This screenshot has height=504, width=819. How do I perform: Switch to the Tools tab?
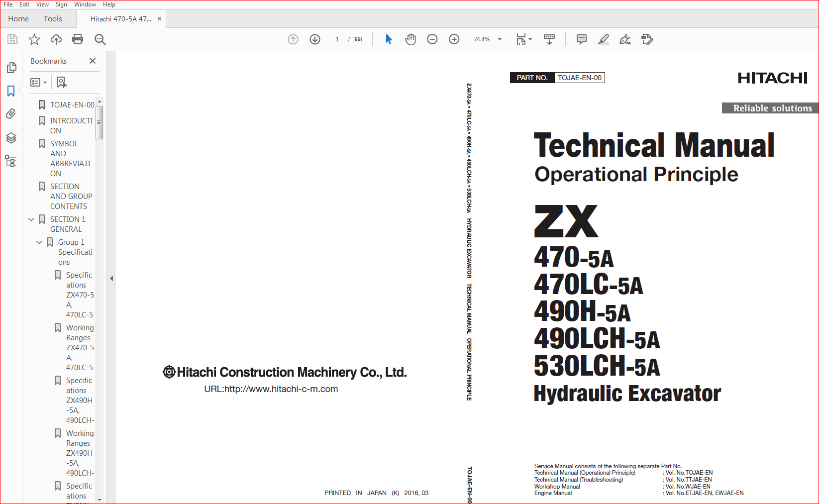coord(53,19)
